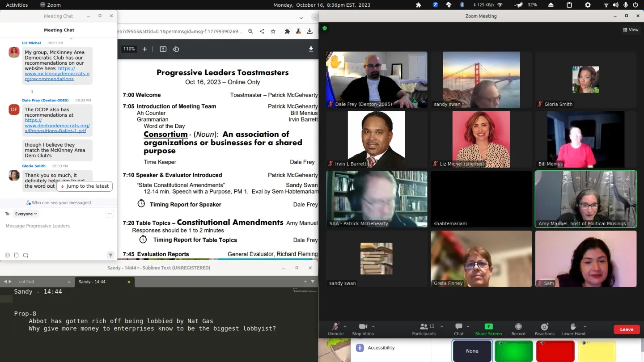
Task: Open Activities in the top bar
Action: [17, 5]
